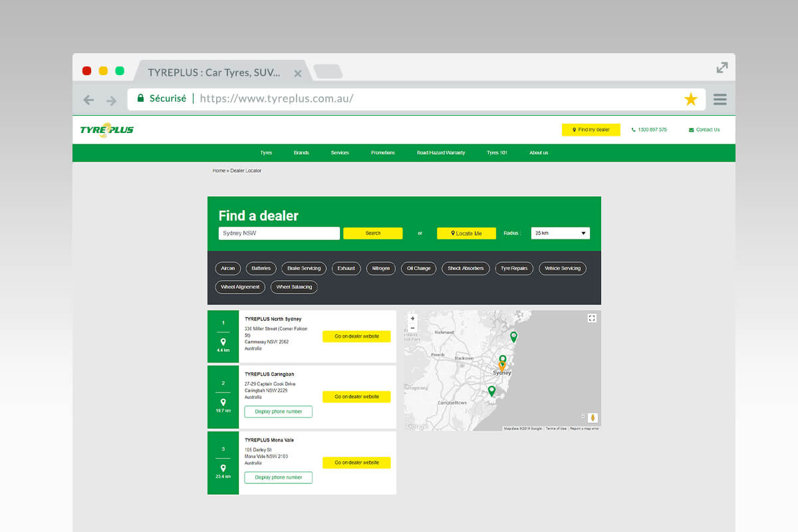Toggle the Shock Absorbers filter
Screen dimensions: 798x532
466,269
